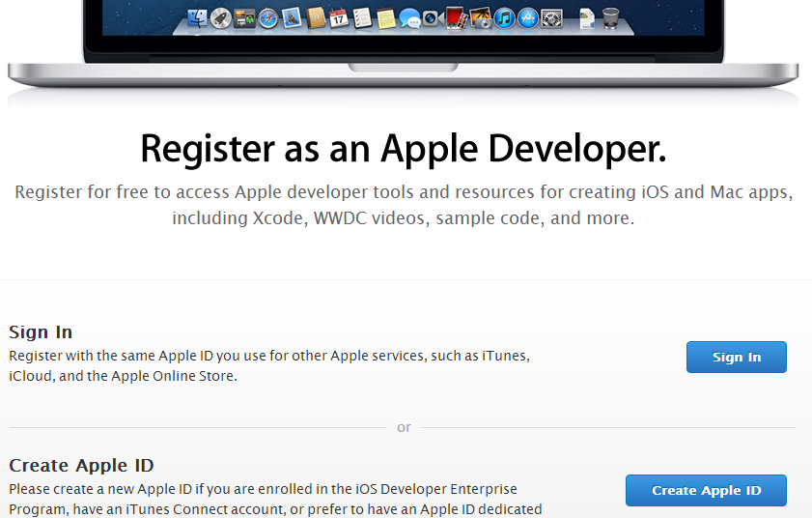Click the Finder icon in the dock
The height and width of the screenshot is (518, 812).
(x=197, y=19)
